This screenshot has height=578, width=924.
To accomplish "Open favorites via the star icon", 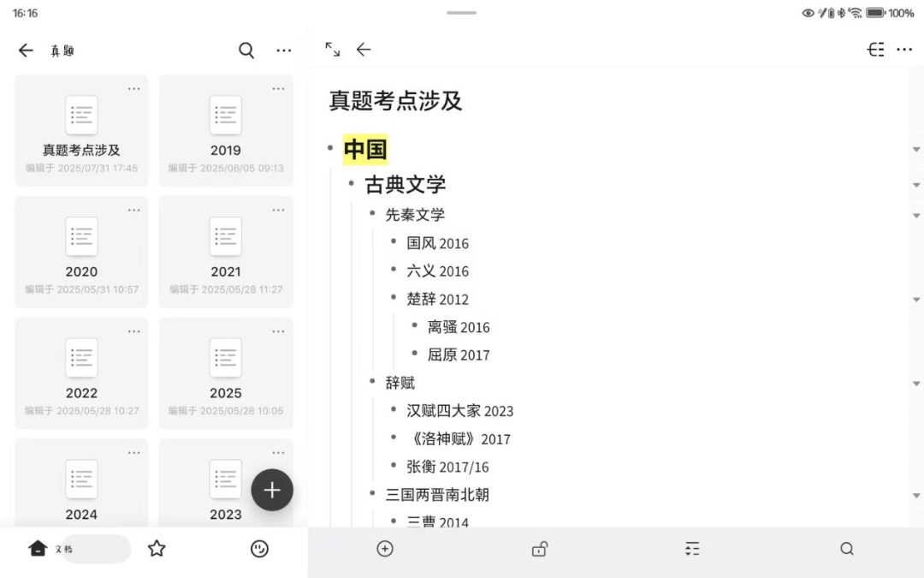I will pyautogui.click(x=157, y=549).
